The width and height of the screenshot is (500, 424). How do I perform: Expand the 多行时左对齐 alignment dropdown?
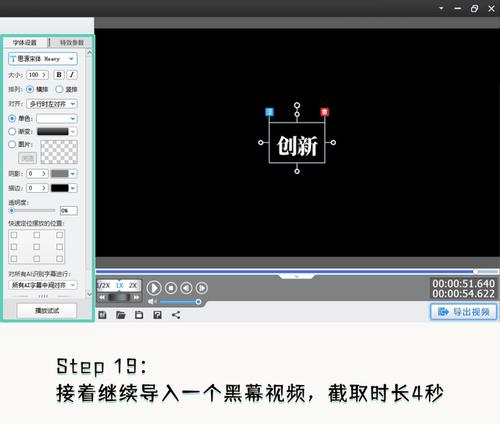tap(52, 104)
